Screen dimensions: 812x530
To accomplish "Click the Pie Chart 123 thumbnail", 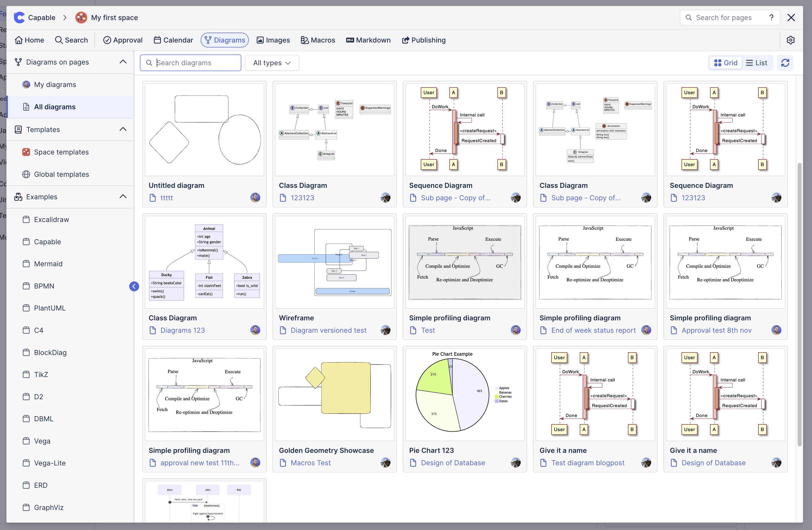I will pyautogui.click(x=464, y=394).
